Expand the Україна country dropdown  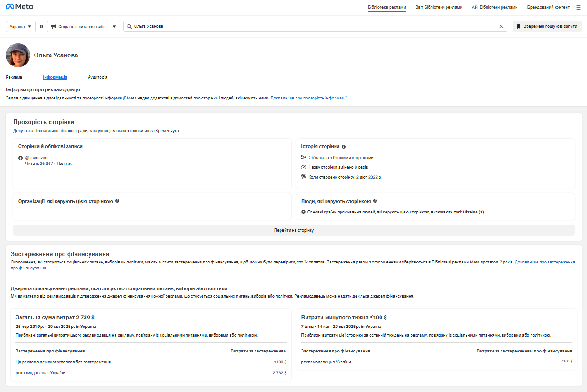click(21, 26)
